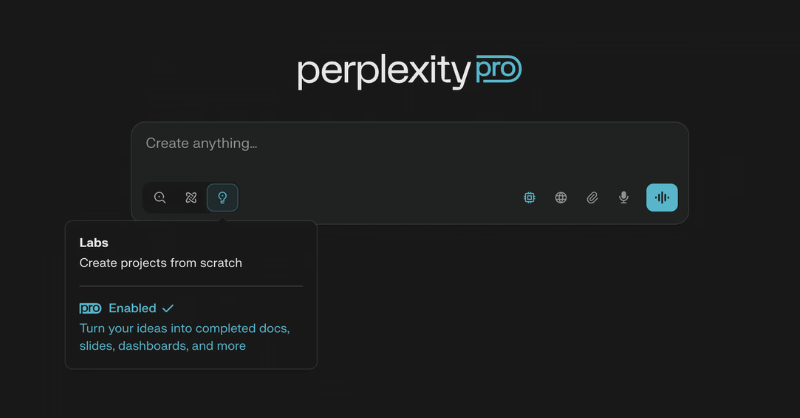
Task: Switch to Research mode icon
Action: (191, 198)
